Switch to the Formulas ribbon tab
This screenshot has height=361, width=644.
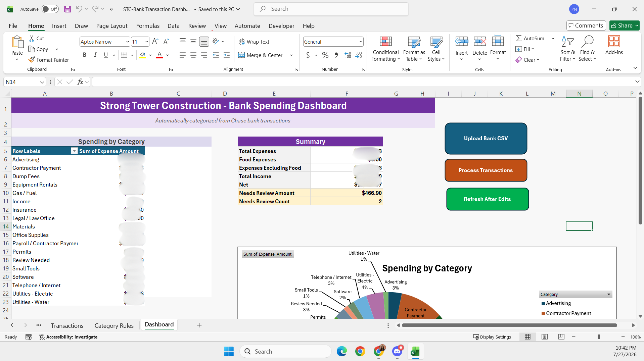point(148,26)
